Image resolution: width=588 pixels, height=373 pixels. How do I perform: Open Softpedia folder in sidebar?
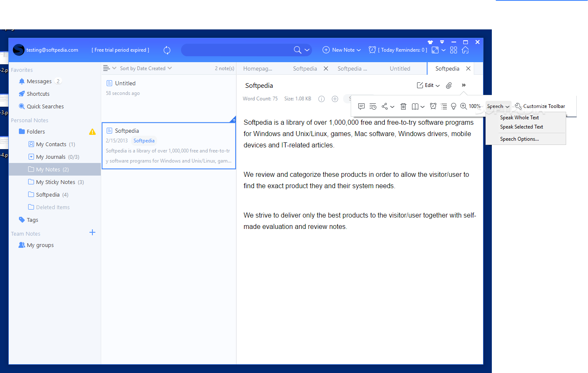[48, 194]
